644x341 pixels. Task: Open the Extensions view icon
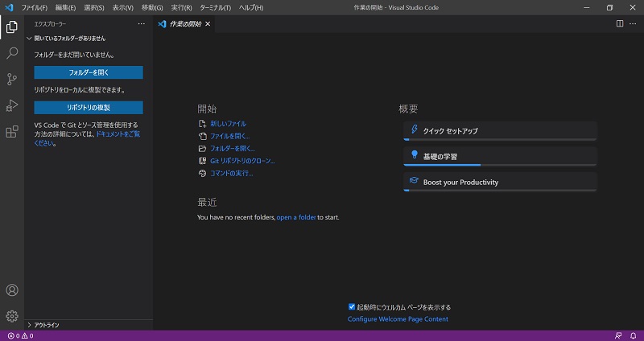(12, 132)
